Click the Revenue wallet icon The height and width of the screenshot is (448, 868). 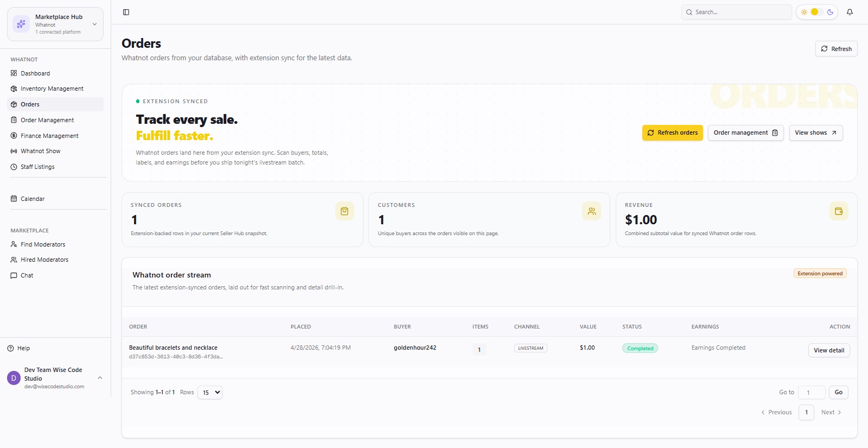coord(839,211)
